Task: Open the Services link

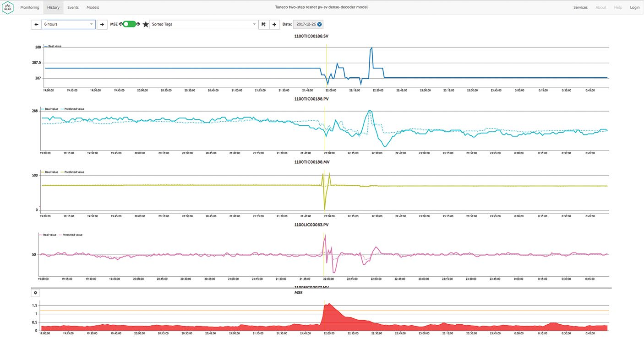Action: (x=580, y=7)
